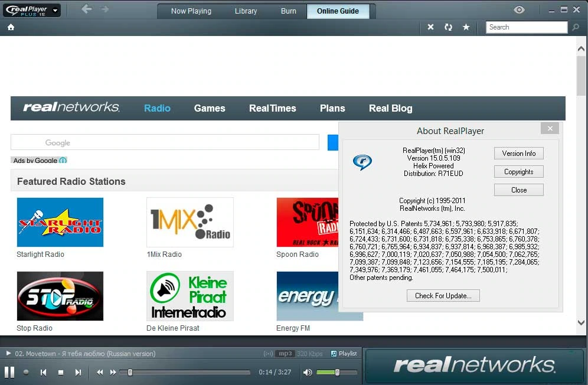
Task: Open the 1Mix Radio station logo
Action: pyautogui.click(x=190, y=222)
